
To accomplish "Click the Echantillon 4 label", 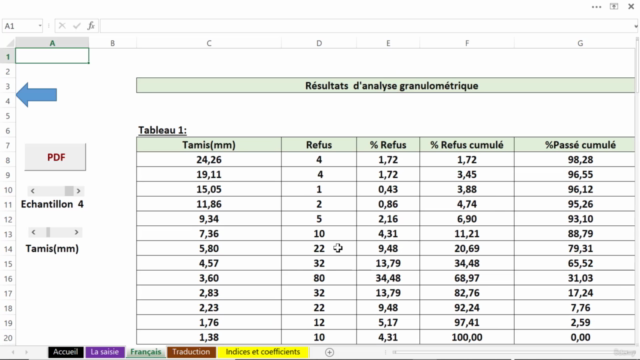I will (52, 204).
